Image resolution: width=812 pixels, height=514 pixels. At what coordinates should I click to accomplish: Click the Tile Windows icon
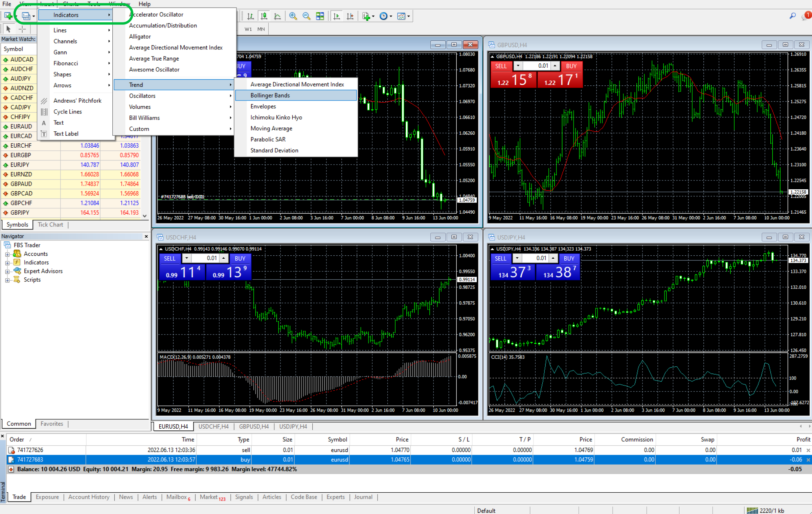click(x=320, y=16)
